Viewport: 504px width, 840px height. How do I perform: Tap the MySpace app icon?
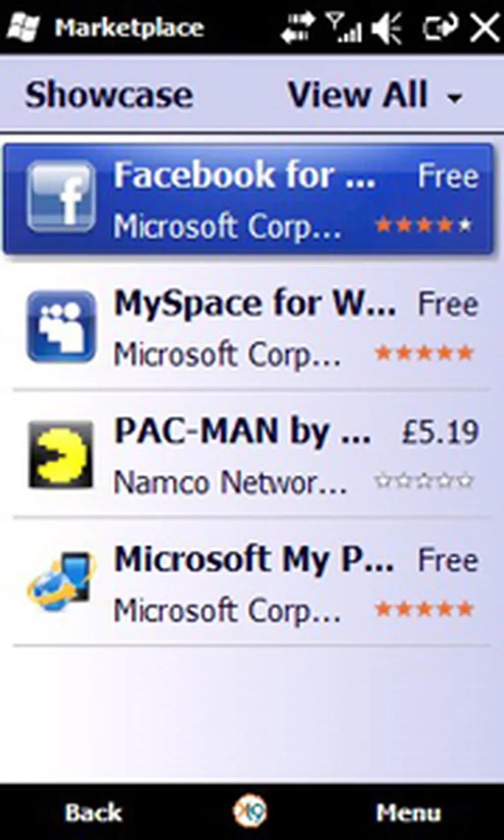click(61, 326)
